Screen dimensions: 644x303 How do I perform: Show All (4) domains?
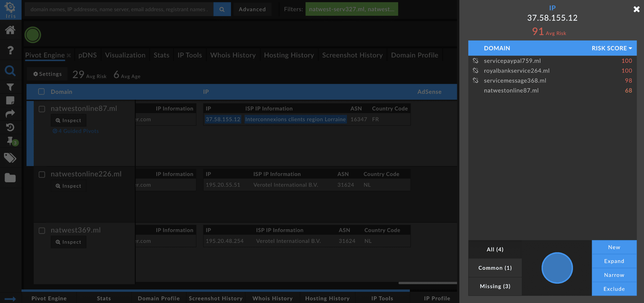coord(495,249)
